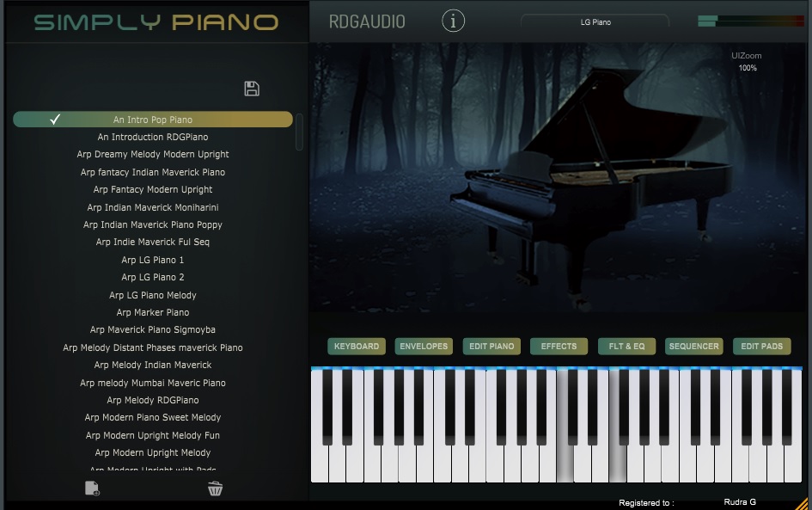Select 'Arp LG Piano Melody' preset
Screen dimensions: 812x510
(153, 295)
